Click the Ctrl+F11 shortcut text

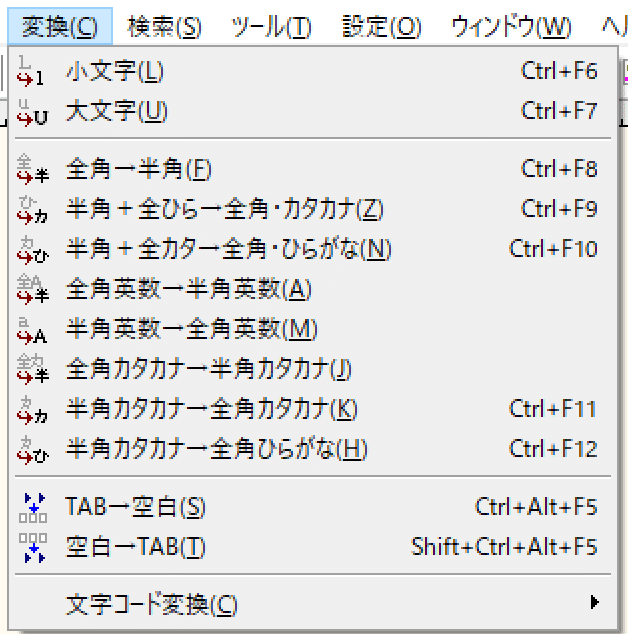[x=553, y=409]
